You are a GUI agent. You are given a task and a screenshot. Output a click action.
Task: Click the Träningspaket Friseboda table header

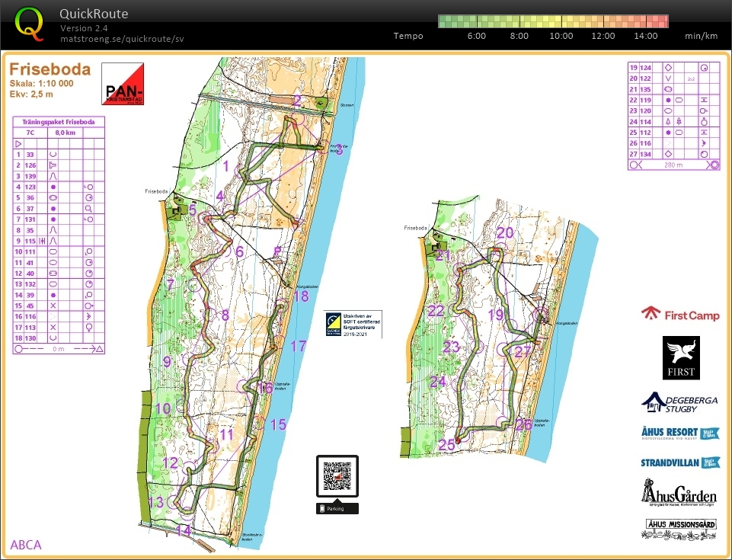point(58,122)
